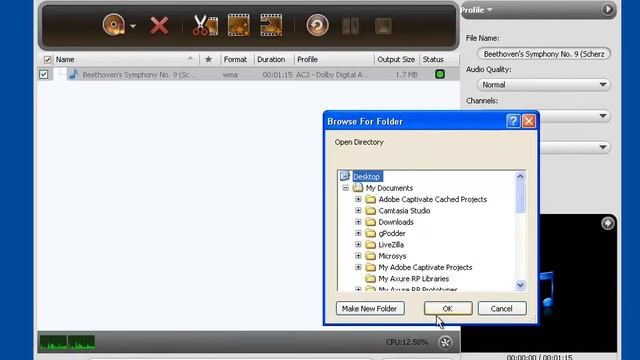
Task: Click the star column header
Action: tap(208, 60)
